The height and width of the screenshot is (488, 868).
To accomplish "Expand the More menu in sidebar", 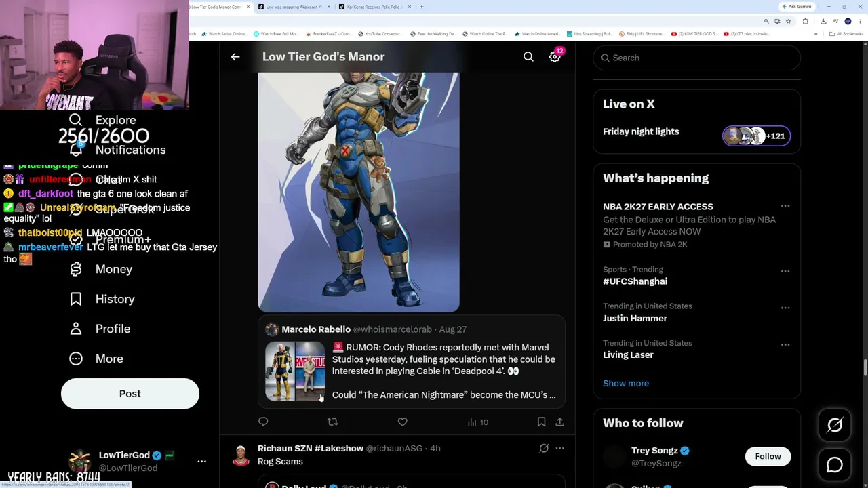I will (96, 359).
